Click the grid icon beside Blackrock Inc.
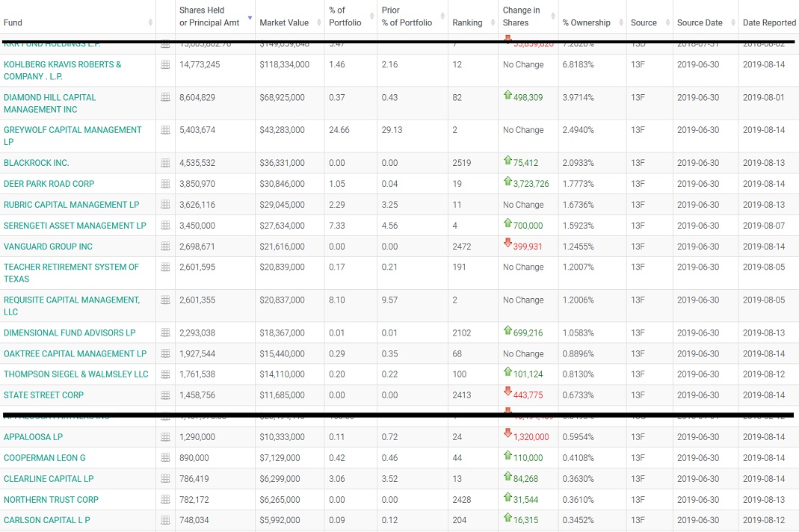Screen dimensions: 799x532 click(165, 163)
